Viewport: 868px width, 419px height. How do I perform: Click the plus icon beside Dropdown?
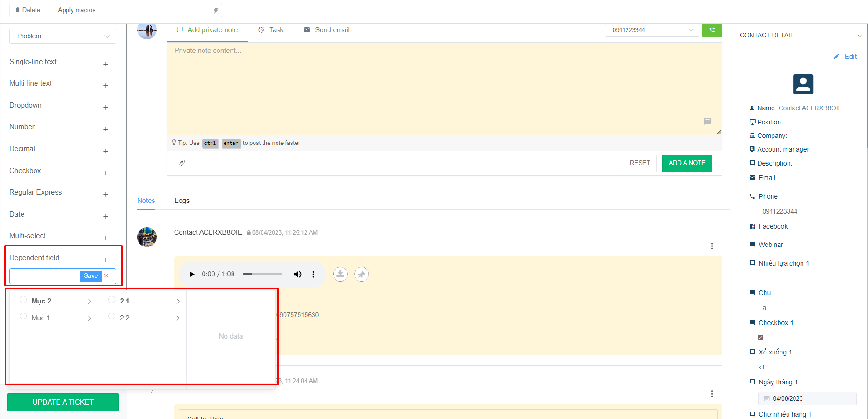click(106, 108)
